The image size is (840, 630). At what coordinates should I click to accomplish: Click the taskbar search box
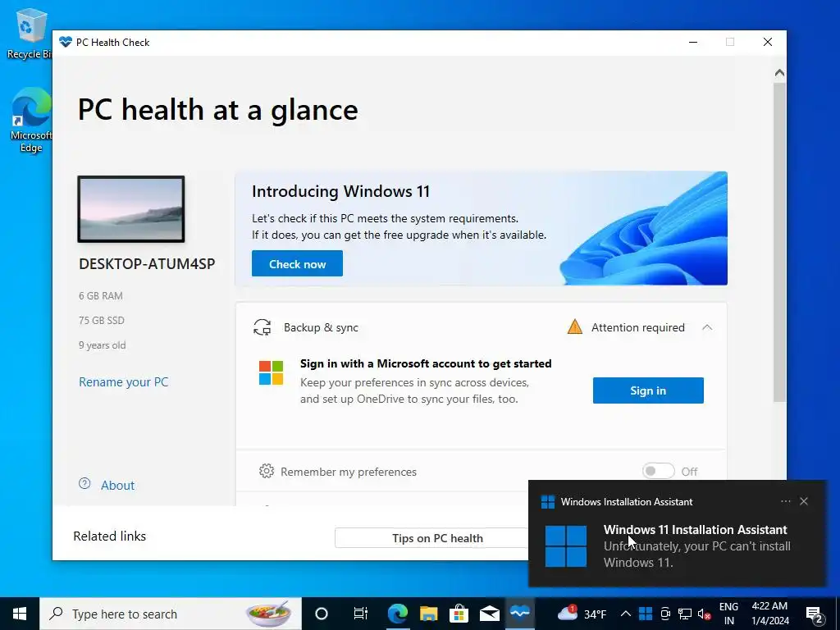coord(171,614)
